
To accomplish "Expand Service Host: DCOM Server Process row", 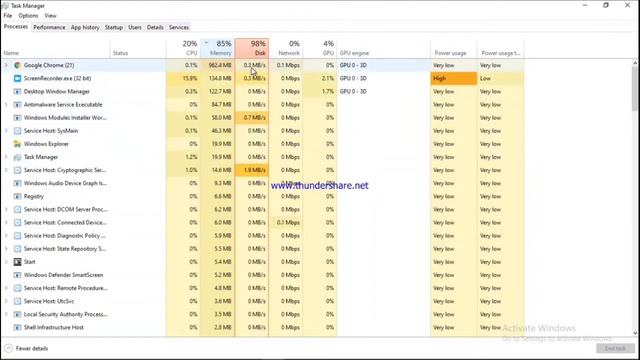I will 6,209.
